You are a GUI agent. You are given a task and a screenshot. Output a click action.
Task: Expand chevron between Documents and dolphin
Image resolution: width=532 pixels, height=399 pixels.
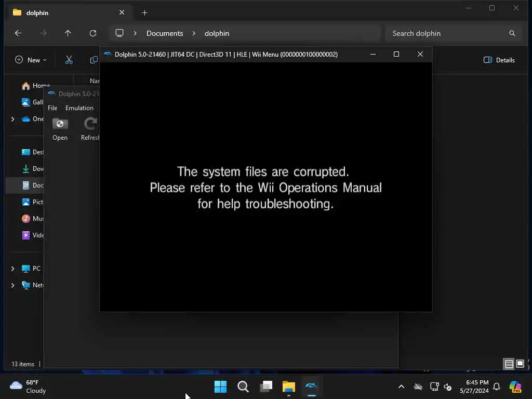[x=194, y=33]
